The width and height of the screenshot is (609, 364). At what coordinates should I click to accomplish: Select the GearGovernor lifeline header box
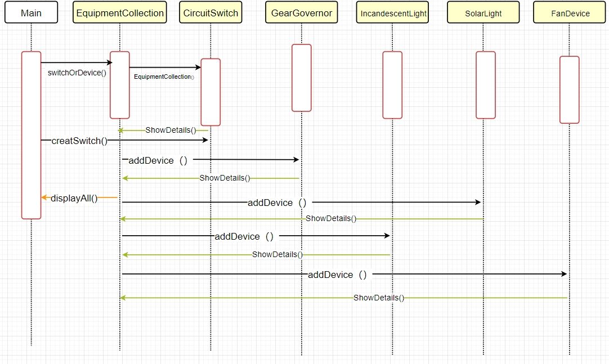click(301, 12)
